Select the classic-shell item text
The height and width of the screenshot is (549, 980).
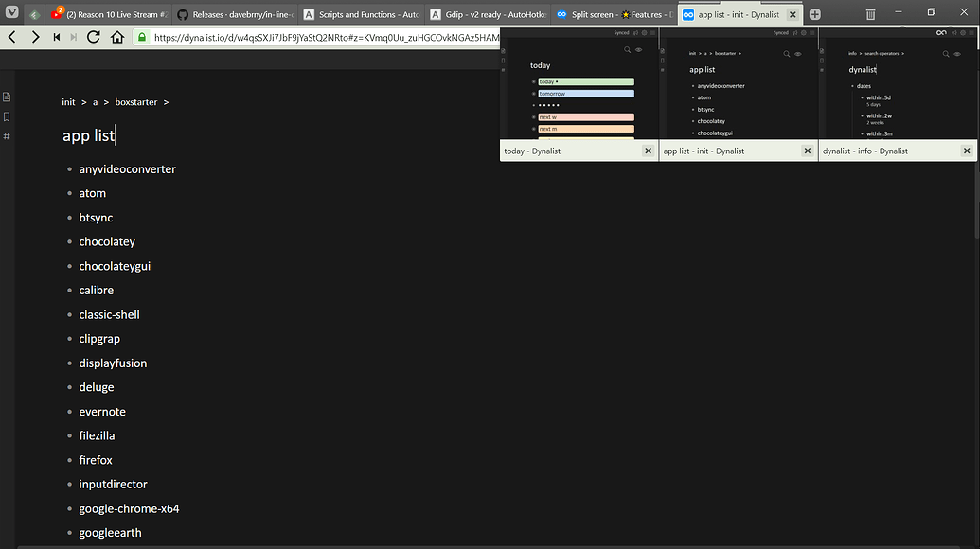(110, 315)
